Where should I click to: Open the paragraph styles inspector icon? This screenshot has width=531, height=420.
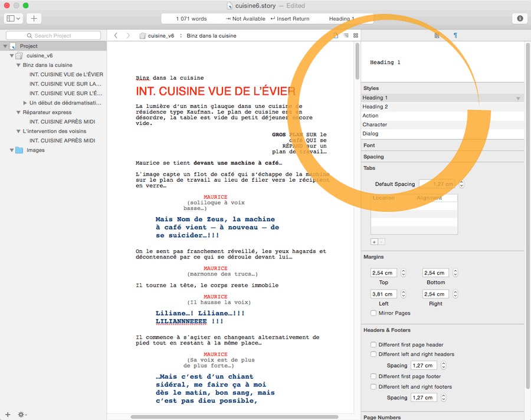[455, 35]
